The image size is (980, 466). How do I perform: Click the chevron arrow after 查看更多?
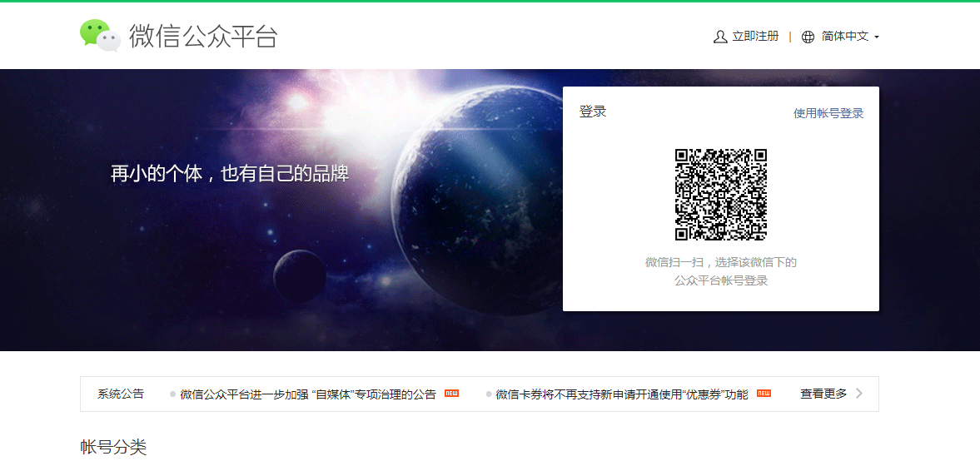tap(858, 394)
